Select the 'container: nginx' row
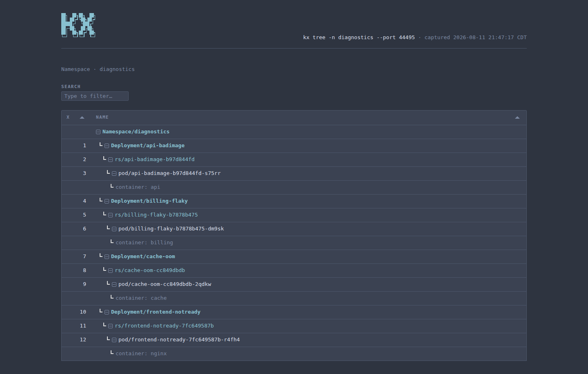This screenshot has width=588, height=374. 294,354
